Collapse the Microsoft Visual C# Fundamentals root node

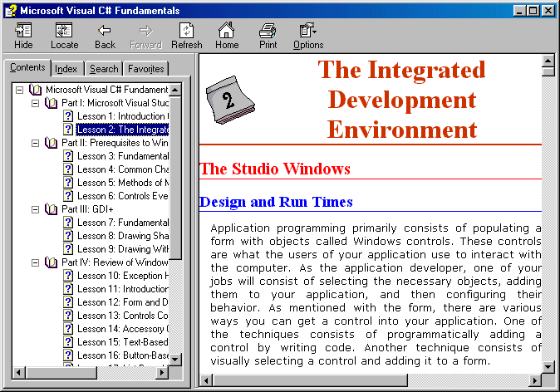(20, 90)
